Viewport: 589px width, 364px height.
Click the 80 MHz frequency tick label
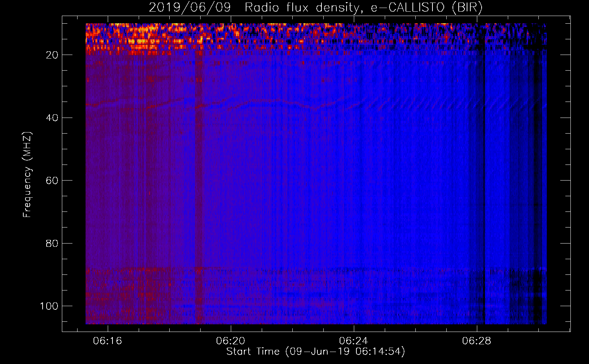[x=52, y=244]
